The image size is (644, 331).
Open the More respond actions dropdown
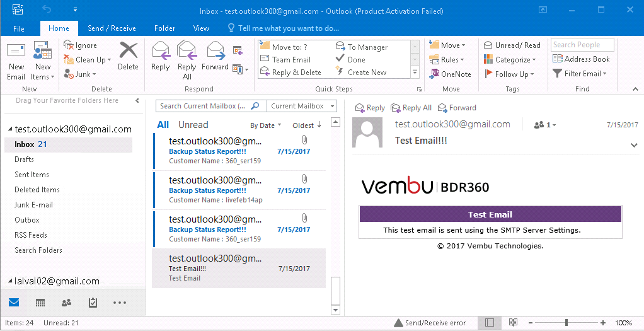click(x=240, y=69)
